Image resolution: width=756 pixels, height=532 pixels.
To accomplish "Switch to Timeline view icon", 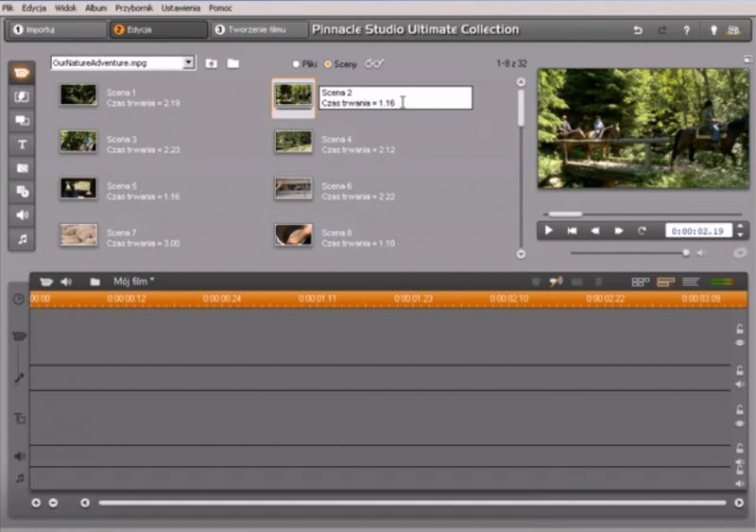I will (665, 282).
